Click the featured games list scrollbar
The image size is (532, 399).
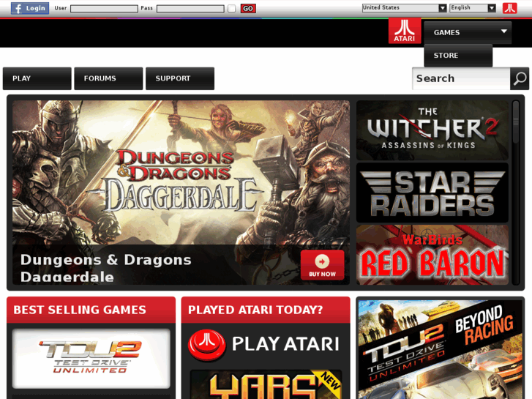[516, 193]
